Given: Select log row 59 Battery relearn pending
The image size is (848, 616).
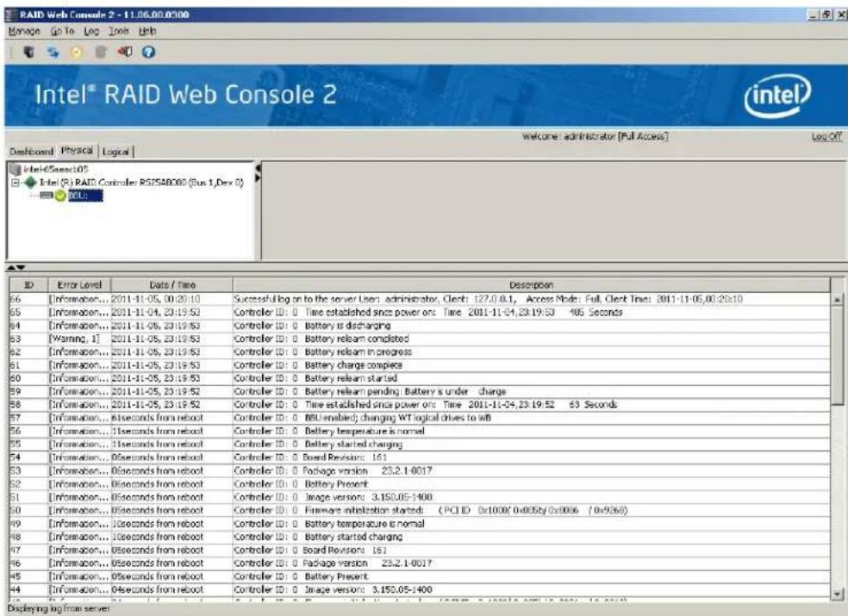Looking at the screenshot, I should [x=420, y=391].
